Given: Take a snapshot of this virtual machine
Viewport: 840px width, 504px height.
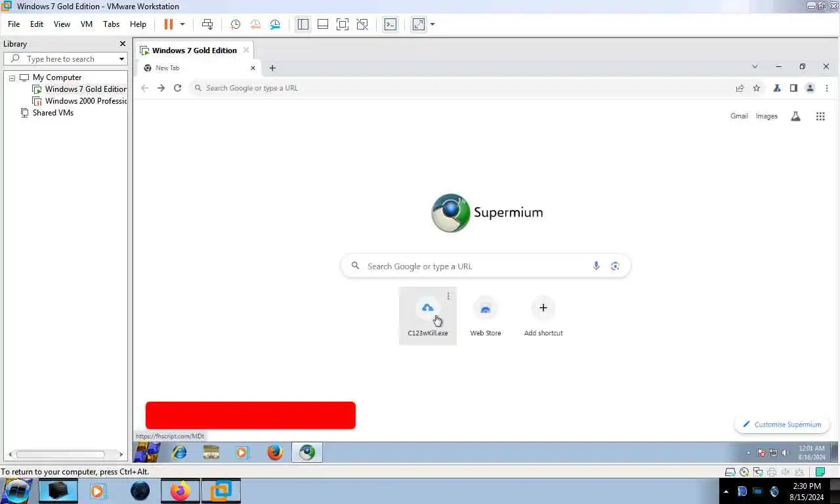Looking at the screenshot, I should point(236,24).
